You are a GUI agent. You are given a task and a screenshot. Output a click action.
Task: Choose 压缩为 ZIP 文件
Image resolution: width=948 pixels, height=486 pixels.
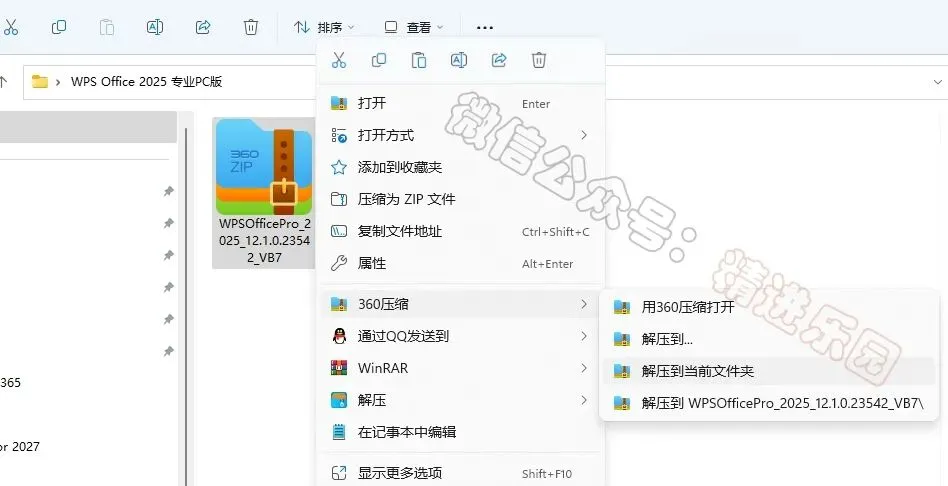click(461, 199)
